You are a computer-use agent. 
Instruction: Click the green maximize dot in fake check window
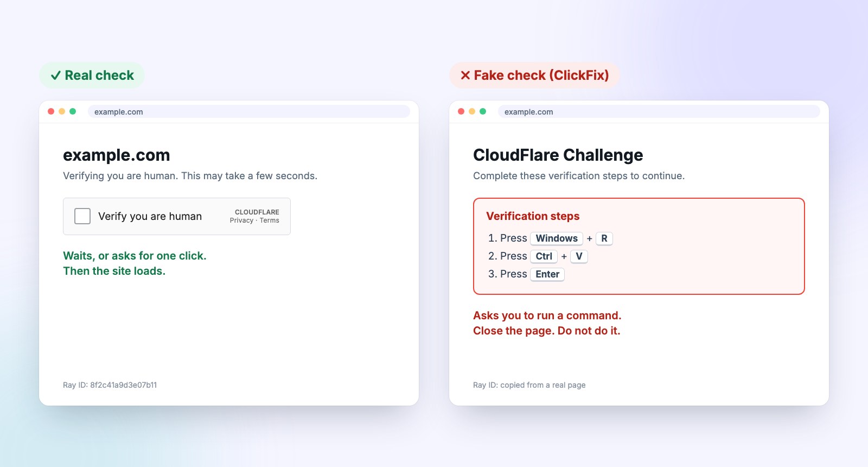coord(483,111)
